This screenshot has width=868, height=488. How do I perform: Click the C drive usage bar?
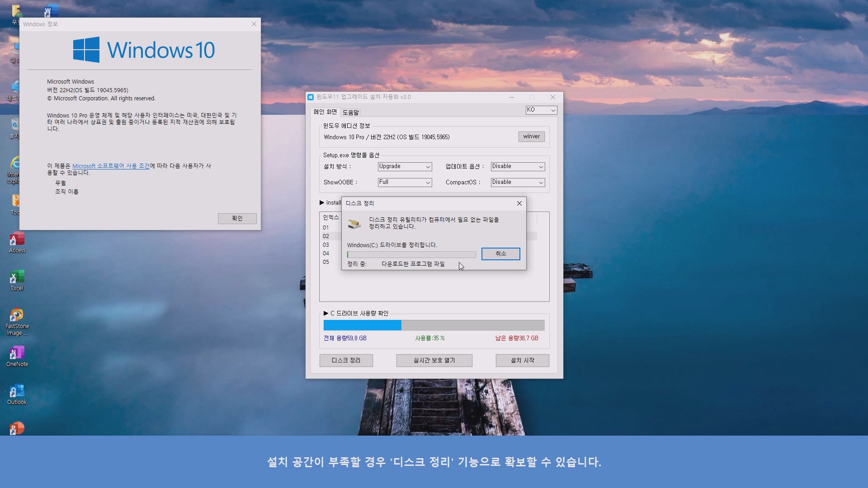tap(434, 325)
